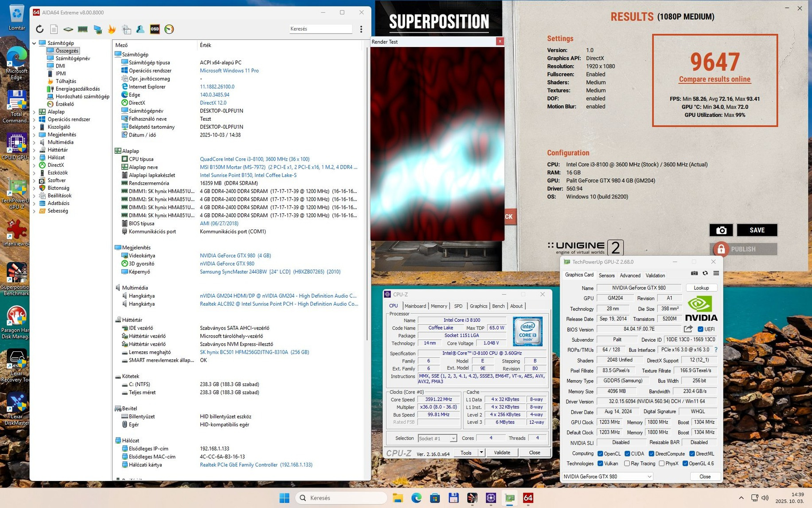Switch to the Bench tab in CPU-Z

tap(498, 306)
